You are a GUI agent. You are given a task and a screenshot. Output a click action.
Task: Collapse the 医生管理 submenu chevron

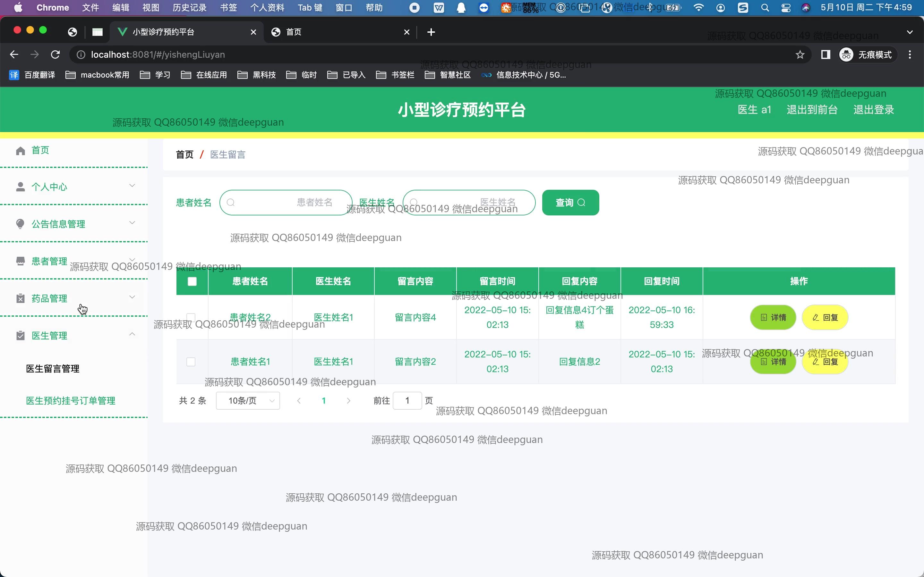(132, 334)
